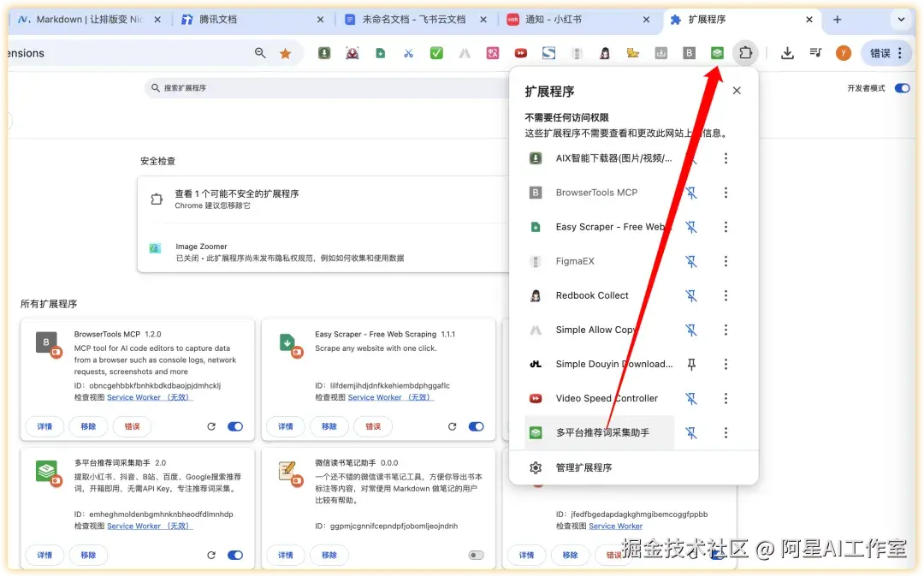Open more options for BrowserTools MCP
This screenshot has height=577, width=924.
tap(726, 193)
